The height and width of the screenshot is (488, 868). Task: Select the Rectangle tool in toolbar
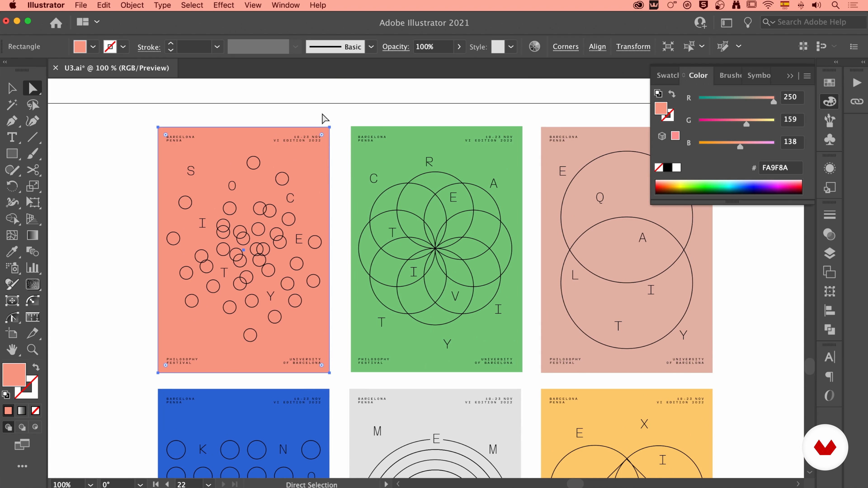(12, 154)
